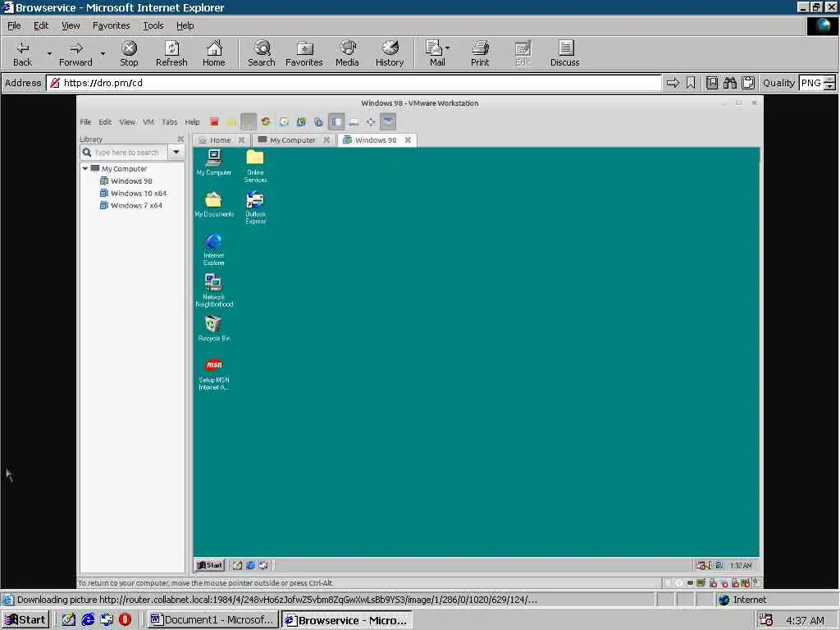Select My Documents icon on Win98 desktop
840x630 pixels.
(214, 204)
